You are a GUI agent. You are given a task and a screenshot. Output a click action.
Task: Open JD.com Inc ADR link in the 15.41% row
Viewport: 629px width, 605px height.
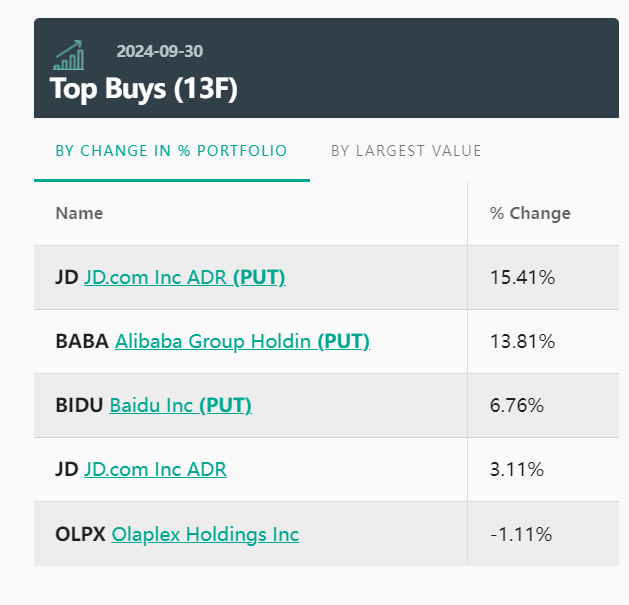tap(156, 277)
